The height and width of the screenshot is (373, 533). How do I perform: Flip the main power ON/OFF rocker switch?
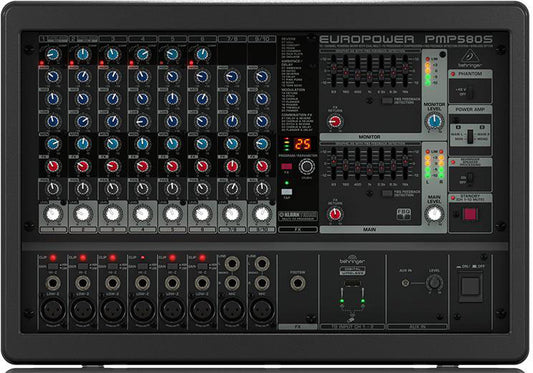[x=470, y=287]
